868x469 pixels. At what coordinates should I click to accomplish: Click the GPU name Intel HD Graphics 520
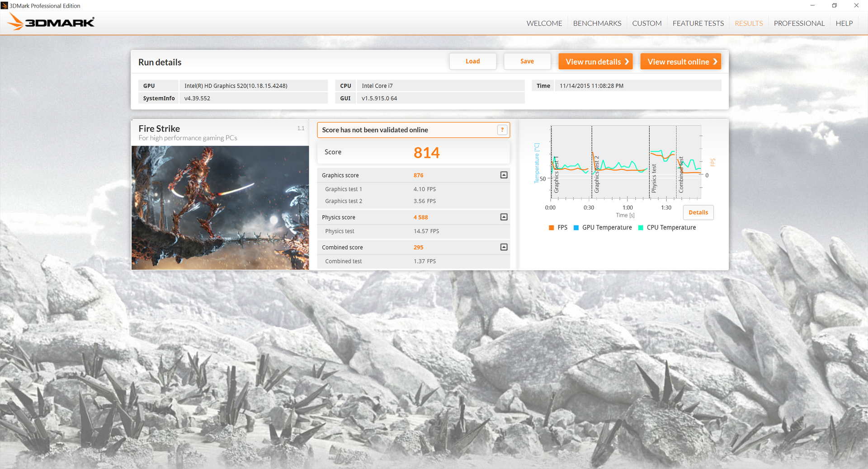[x=236, y=86]
